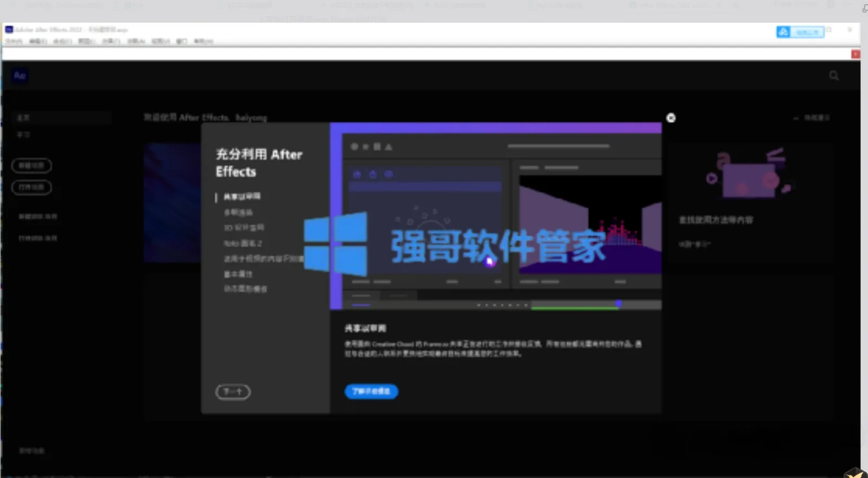Click Open Team Project link
This screenshot has width=868, height=478.
(37, 238)
